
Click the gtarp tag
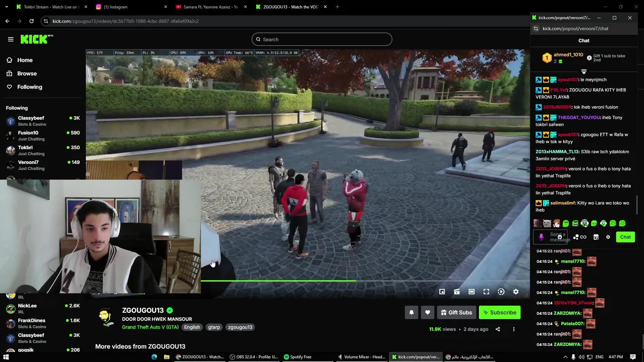click(x=214, y=327)
